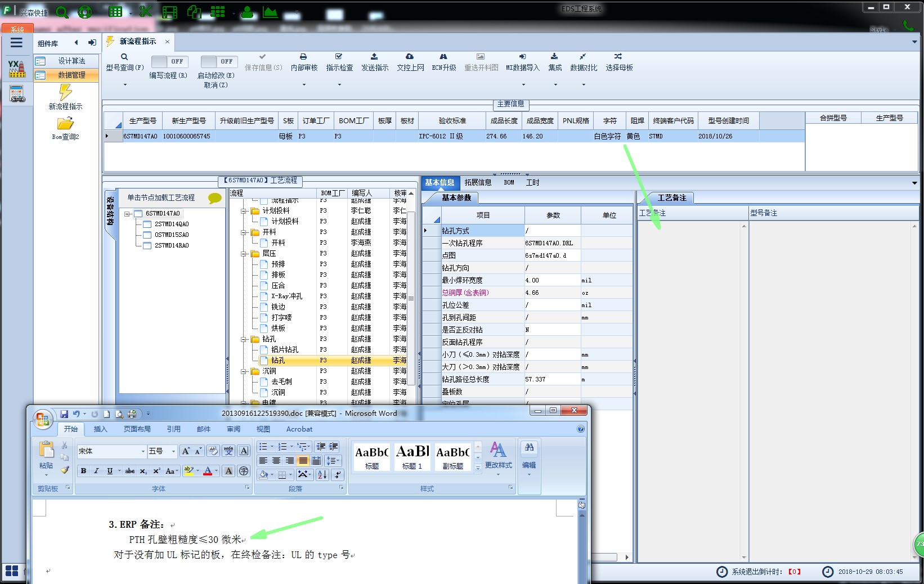Screen dimensions: 924x584
Task: Click the green magnifier search icon in title bar
Action: [62, 12]
